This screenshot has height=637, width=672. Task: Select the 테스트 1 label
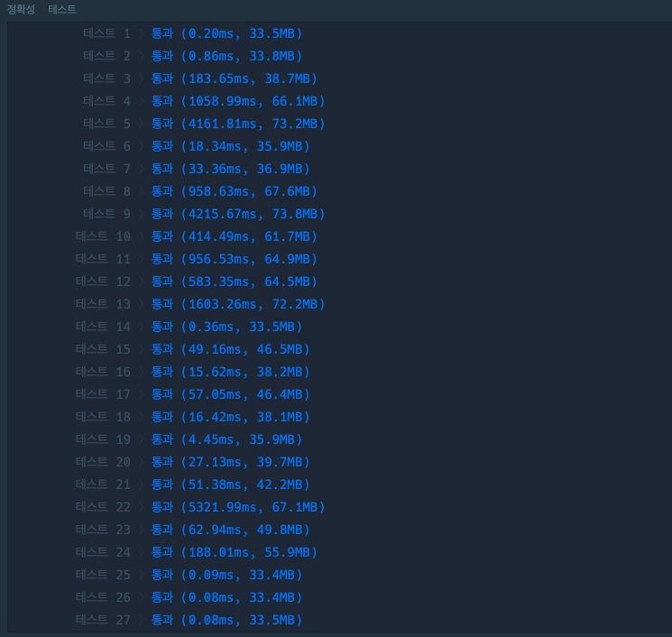coord(106,33)
